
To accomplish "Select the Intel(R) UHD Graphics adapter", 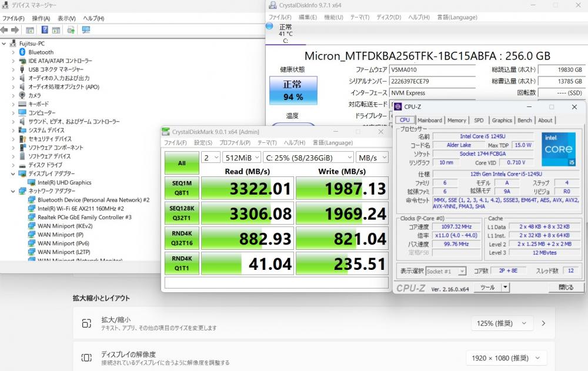I will tap(64, 183).
